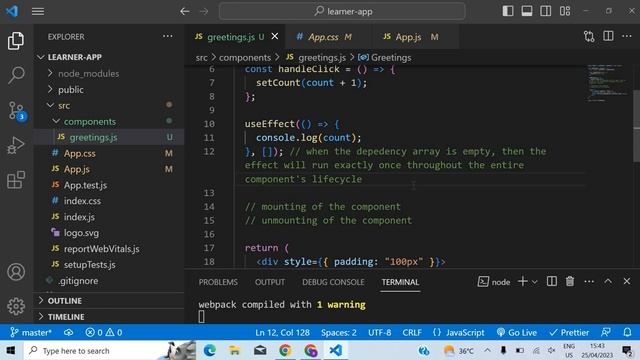Open App.test.js in the Explorer
This screenshot has width=640, height=360.
(85, 185)
